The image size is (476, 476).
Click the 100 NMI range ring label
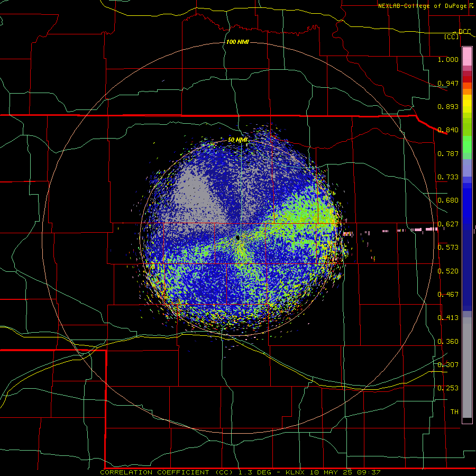point(237,42)
